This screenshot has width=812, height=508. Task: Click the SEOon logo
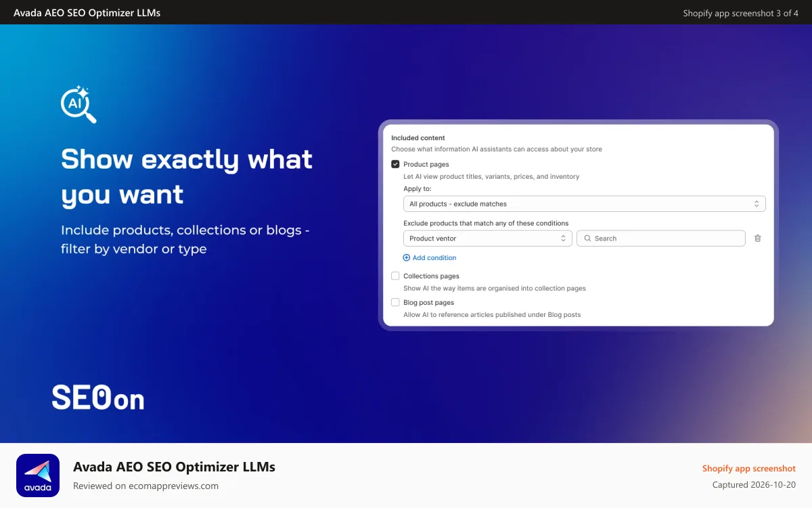tap(98, 398)
